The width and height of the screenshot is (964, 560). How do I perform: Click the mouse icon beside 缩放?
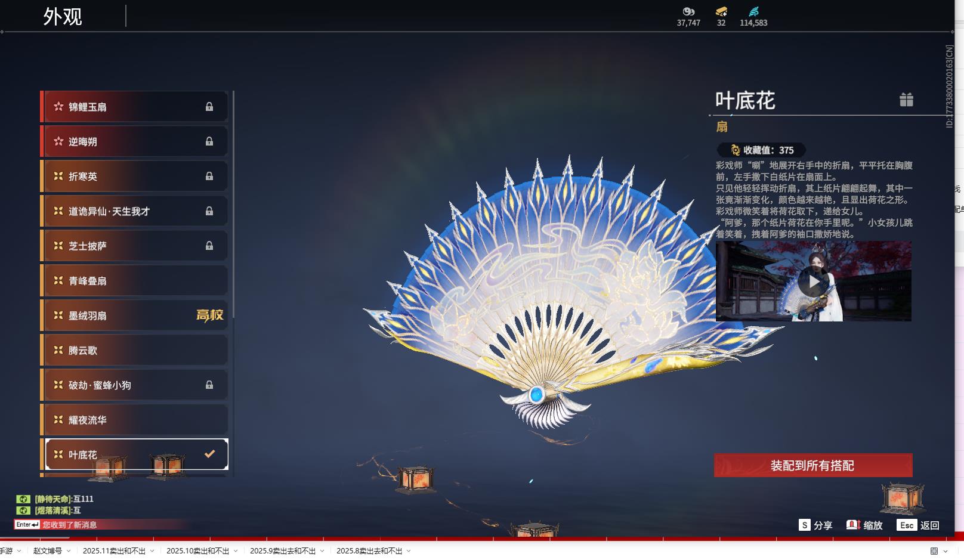click(x=853, y=525)
